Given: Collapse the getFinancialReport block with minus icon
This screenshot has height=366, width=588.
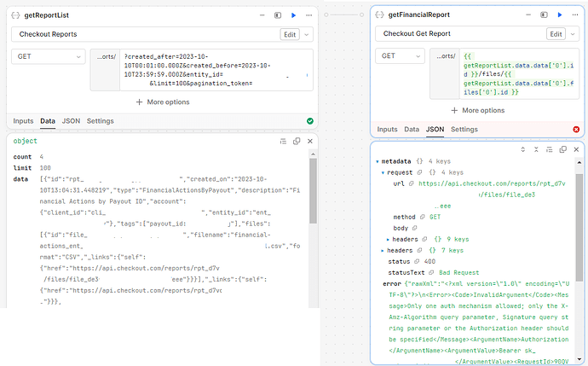Looking at the screenshot, I should tap(528, 15).
